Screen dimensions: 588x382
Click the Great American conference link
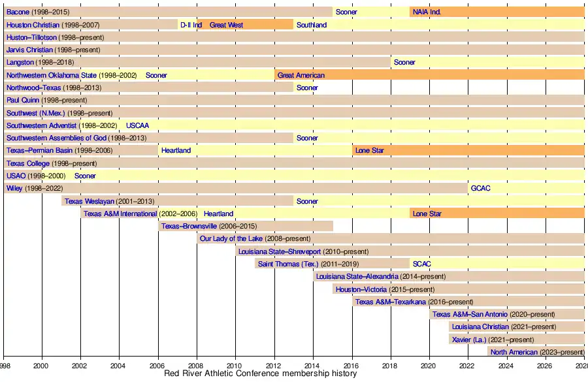click(301, 75)
